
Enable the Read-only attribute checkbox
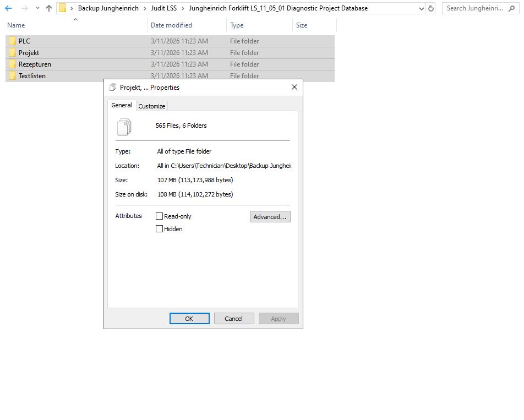click(x=159, y=216)
